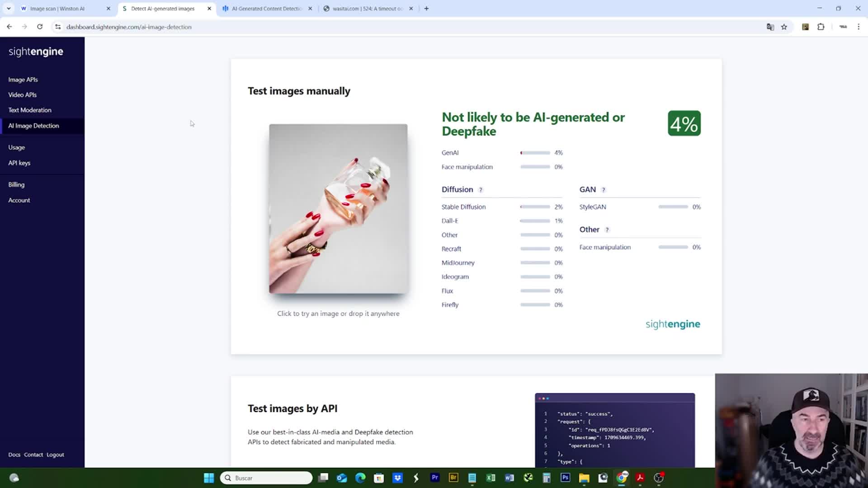Open the Chrome three-dot menu
This screenshot has height=488, width=868.
point(859,27)
